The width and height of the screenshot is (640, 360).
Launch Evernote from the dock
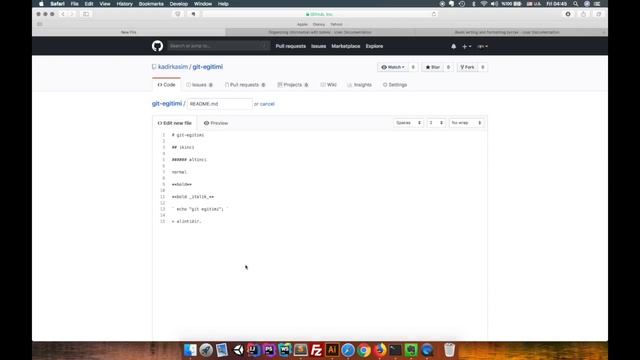click(411, 350)
